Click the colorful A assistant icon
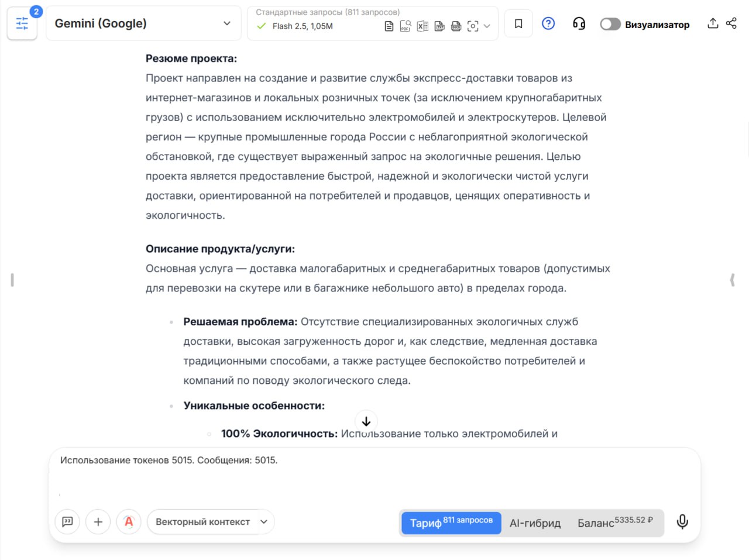 pos(128,521)
